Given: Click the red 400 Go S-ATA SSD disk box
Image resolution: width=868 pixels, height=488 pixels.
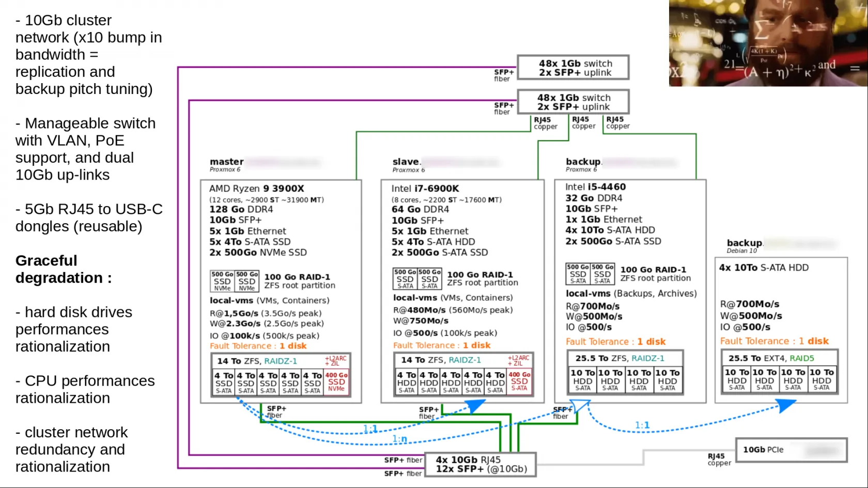Looking at the screenshot, I should 519,382.
